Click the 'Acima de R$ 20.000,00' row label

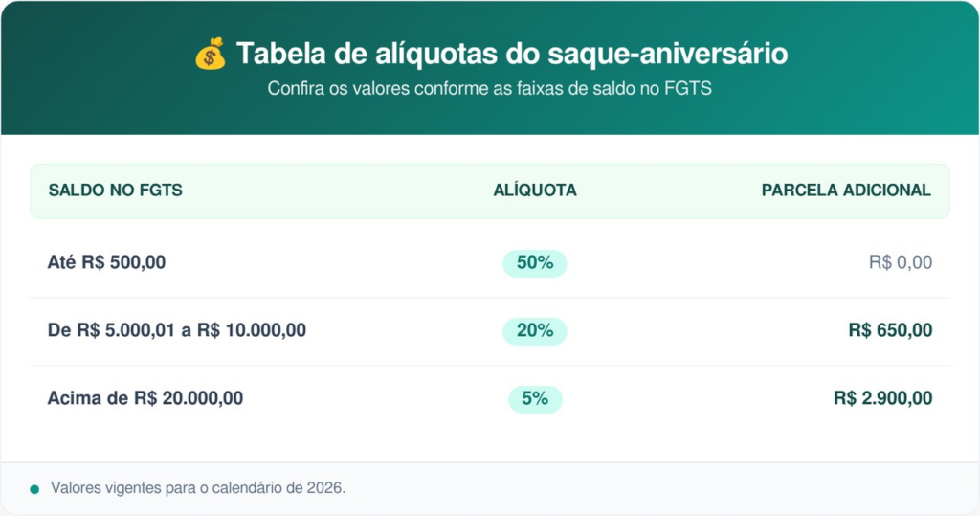point(145,399)
